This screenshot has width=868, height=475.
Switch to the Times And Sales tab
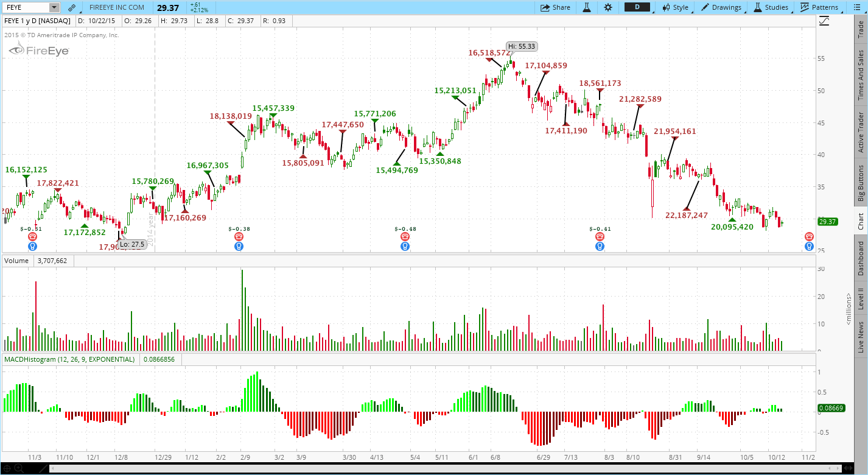click(861, 75)
